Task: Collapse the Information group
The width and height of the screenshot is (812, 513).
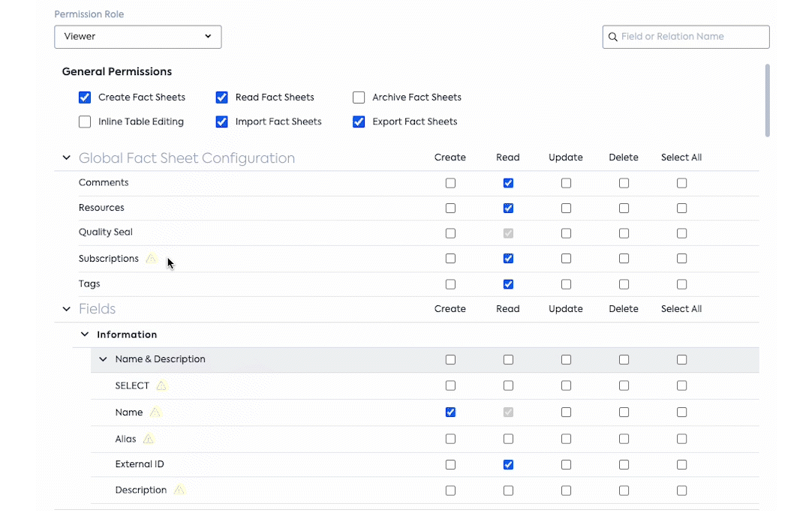Action: [x=84, y=334]
